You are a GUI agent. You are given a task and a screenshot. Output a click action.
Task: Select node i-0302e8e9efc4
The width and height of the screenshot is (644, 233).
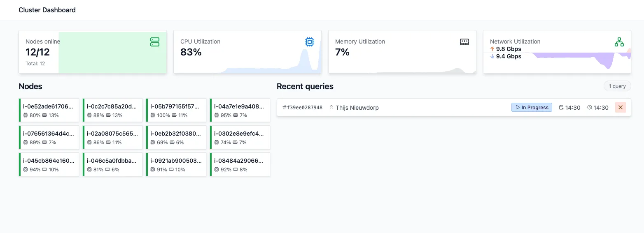tap(240, 137)
